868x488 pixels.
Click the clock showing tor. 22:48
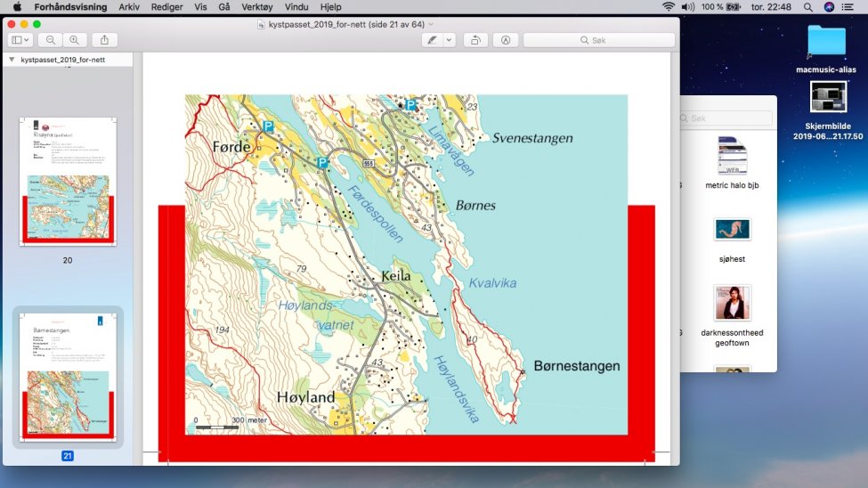771,6
